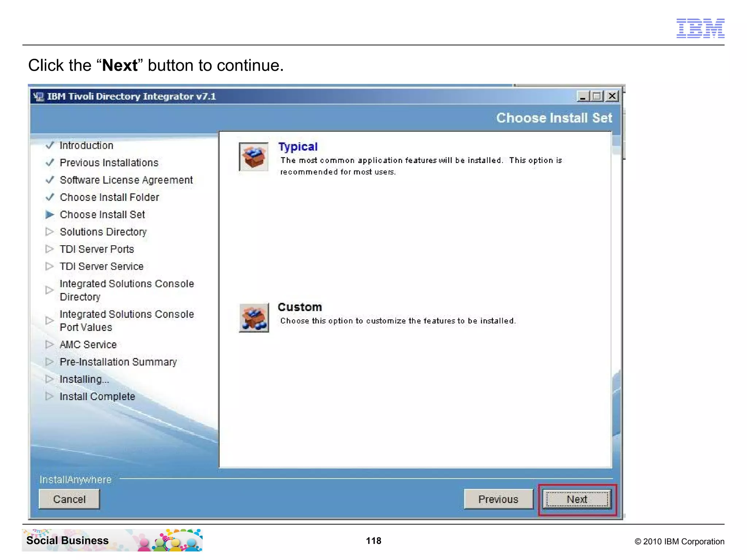Click the InstallAnywhere label
This screenshot has width=747, height=560.
(x=76, y=480)
